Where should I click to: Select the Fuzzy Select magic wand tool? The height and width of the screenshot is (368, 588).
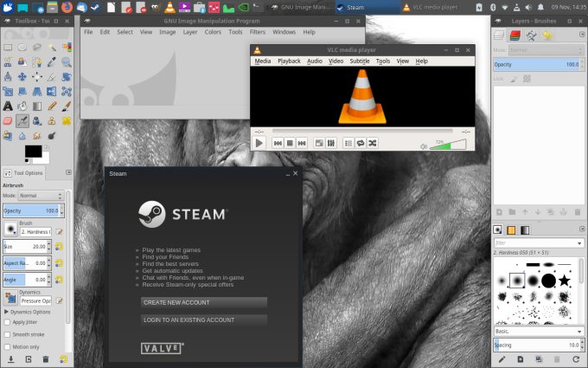(x=52, y=48)
